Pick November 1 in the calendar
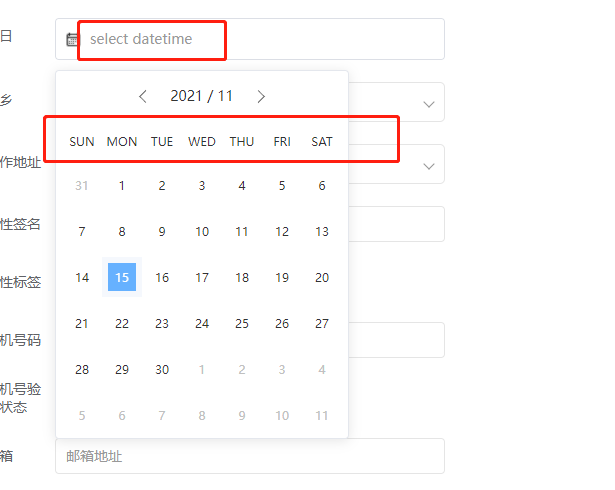Viewport: 615px width, 490px height. point(122,185)
